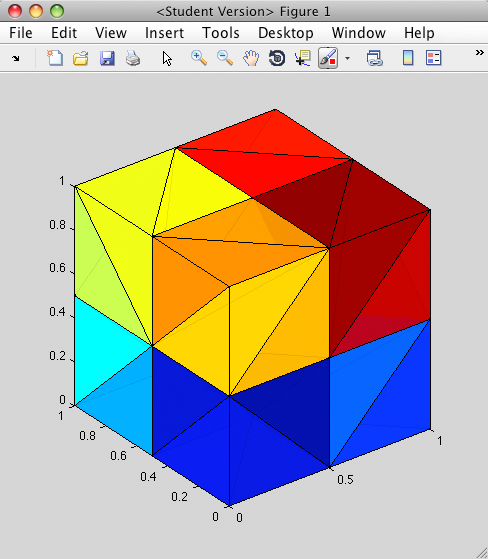Print the figure using the printer icon

click(x=133, y=58)
